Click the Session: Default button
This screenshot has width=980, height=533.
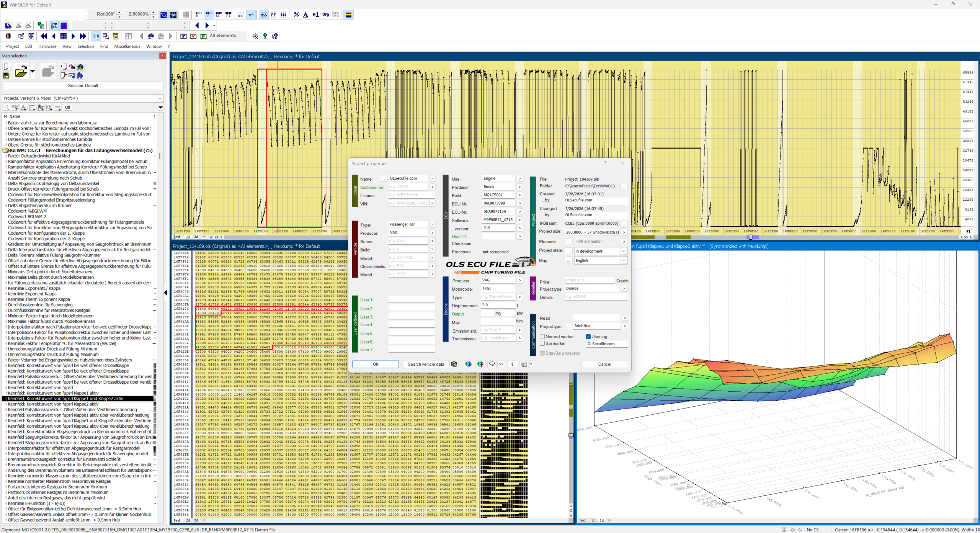click(x=83, y=86)
